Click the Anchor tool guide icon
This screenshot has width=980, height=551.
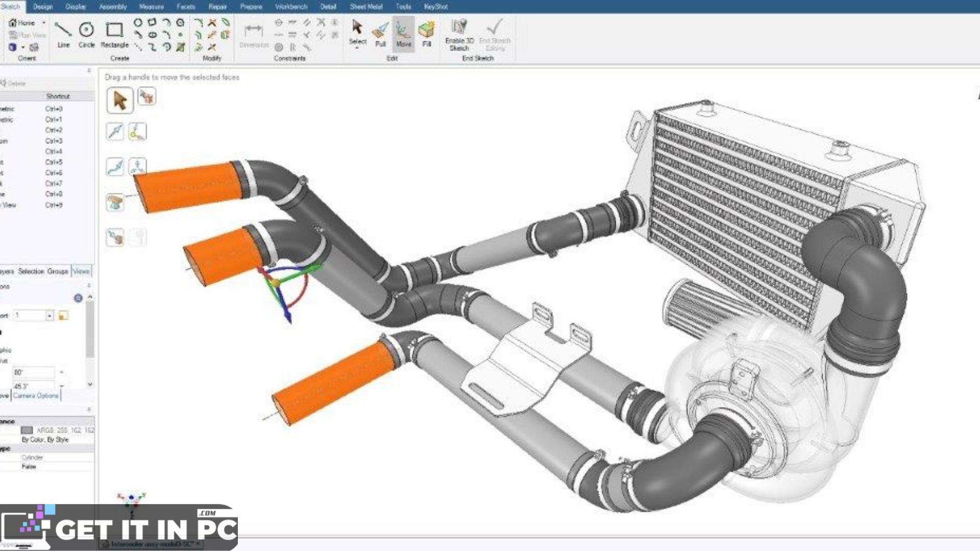137,132
